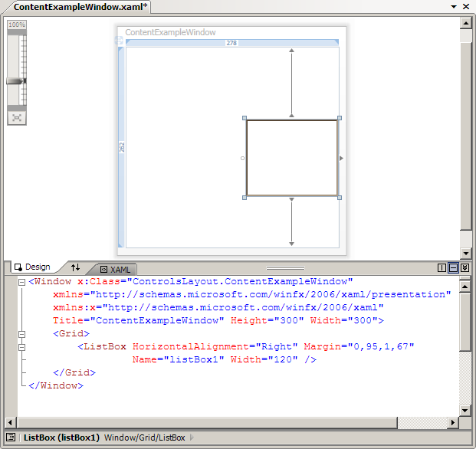Click the ContentExampleWindow title in designer
The image size is (476, 449).
[170, 32]
